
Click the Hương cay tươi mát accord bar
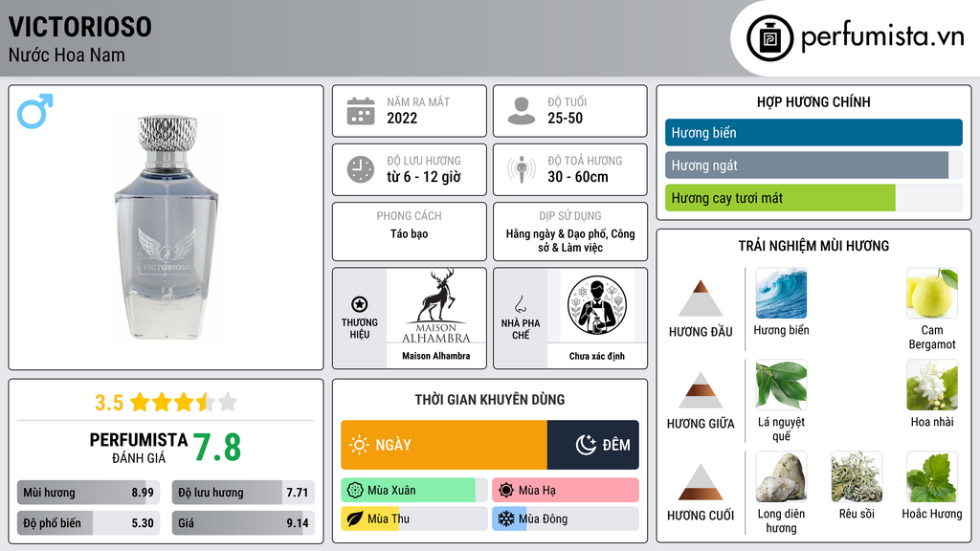click(x=813, y=198)
